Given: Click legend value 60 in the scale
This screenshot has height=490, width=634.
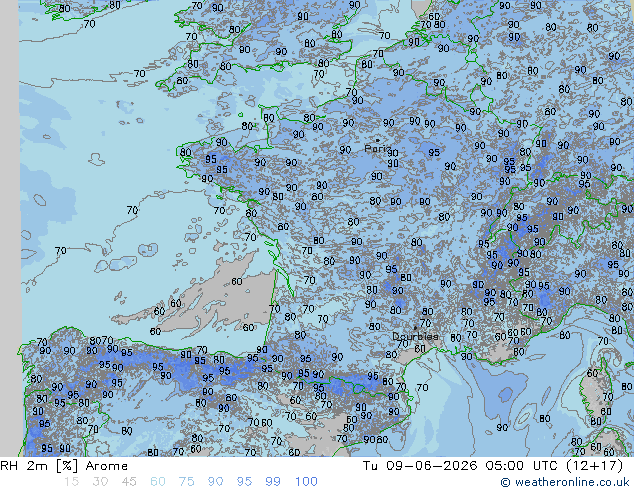Looking at the screenshot, I should coord(158,482).
